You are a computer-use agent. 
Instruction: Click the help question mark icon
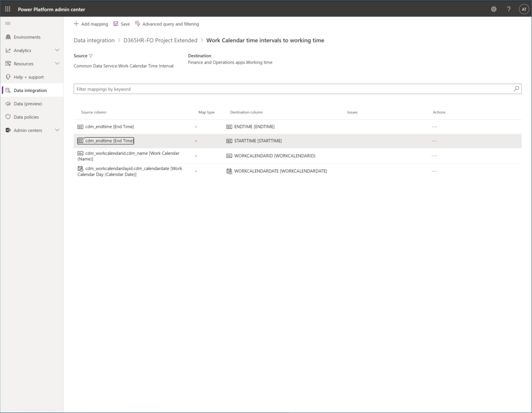pyautogui.click(x=509, y=9)
